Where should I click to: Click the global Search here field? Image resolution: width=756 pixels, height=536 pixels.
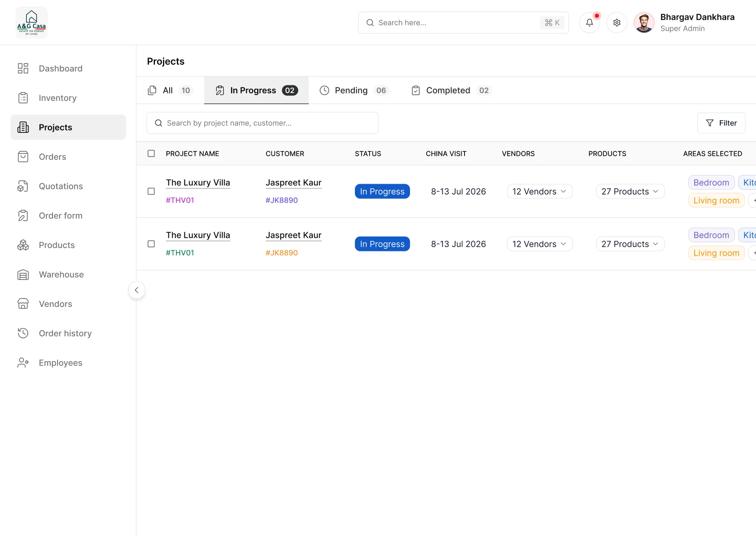463,23
